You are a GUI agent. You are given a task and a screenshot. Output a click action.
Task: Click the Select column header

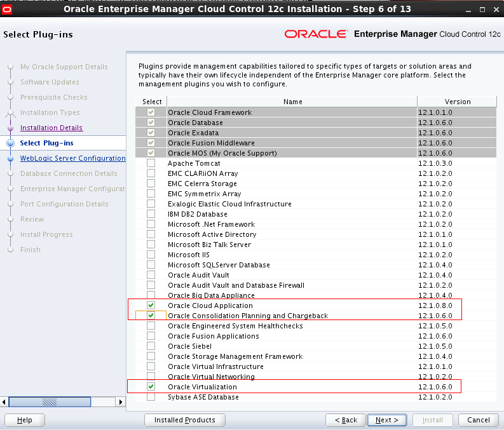pyautogui.click(x=151, y=102)
